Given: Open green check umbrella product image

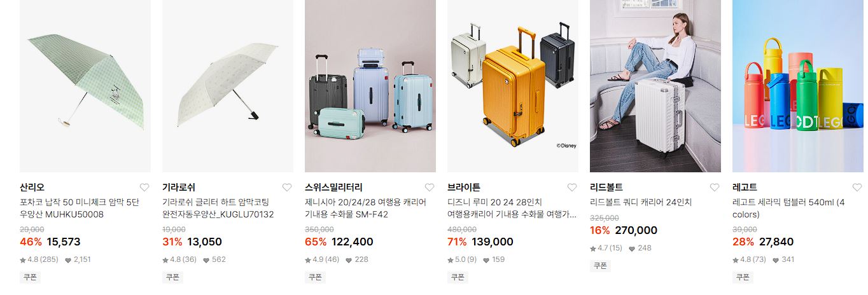Looking at the screenshot, I should pyautogui.click(x=85, y=86).
